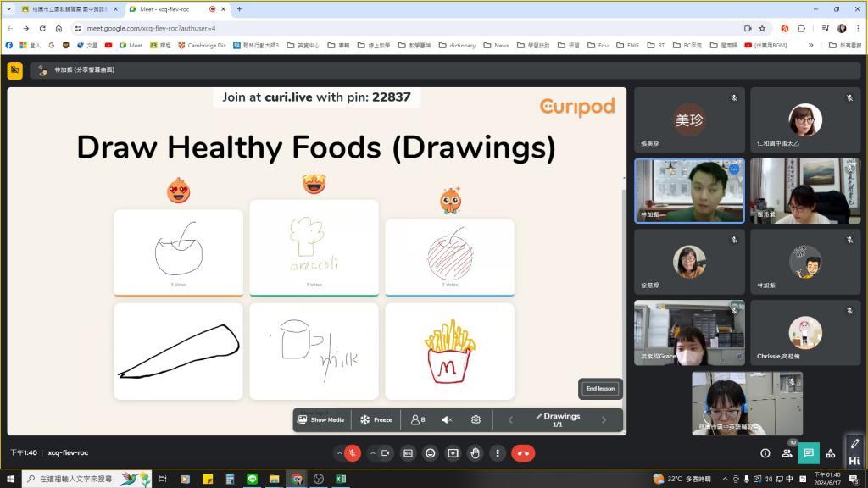The height and width of the screenshot is (488, 868).
Task: Click the present screen icon
Action: 453,453
